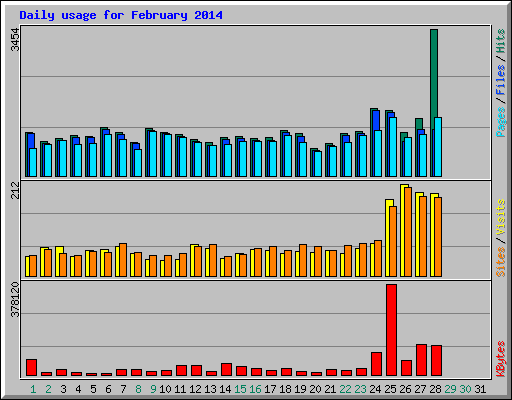Click the day 23 axis label

point(360,389)
